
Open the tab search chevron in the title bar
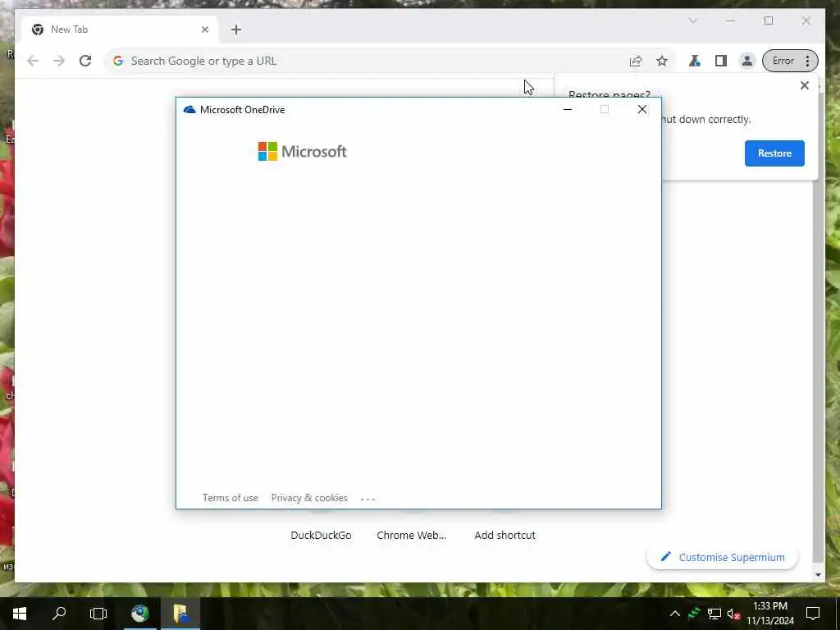(x=692, y=21)
